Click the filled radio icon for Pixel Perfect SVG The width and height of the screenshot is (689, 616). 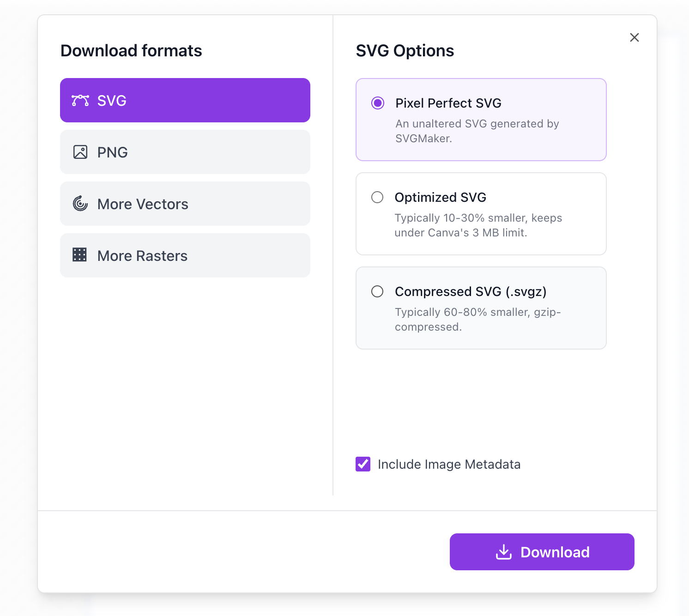pos(377,103)
